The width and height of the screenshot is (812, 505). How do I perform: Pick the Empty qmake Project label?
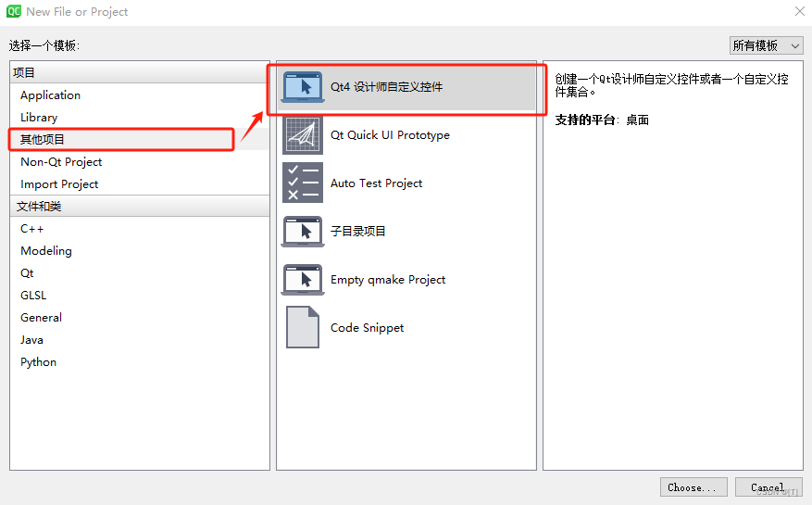click(x=388, y=280)
